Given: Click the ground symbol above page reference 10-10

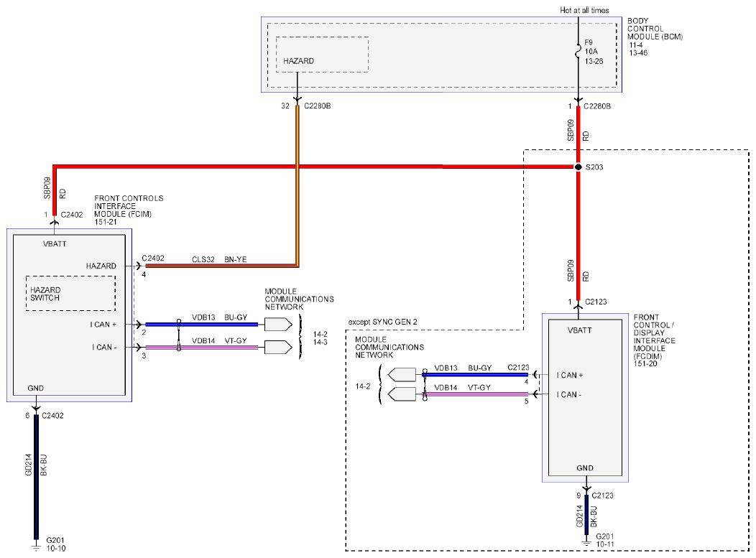Looking at the screenshot, I should [36, 546].
